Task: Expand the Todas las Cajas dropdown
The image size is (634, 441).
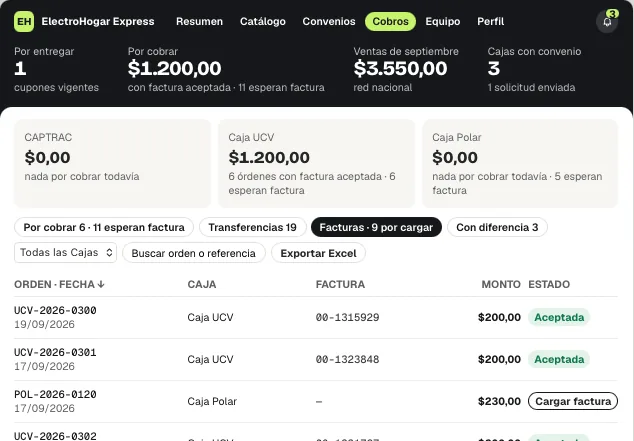Action: coord(66,253)
